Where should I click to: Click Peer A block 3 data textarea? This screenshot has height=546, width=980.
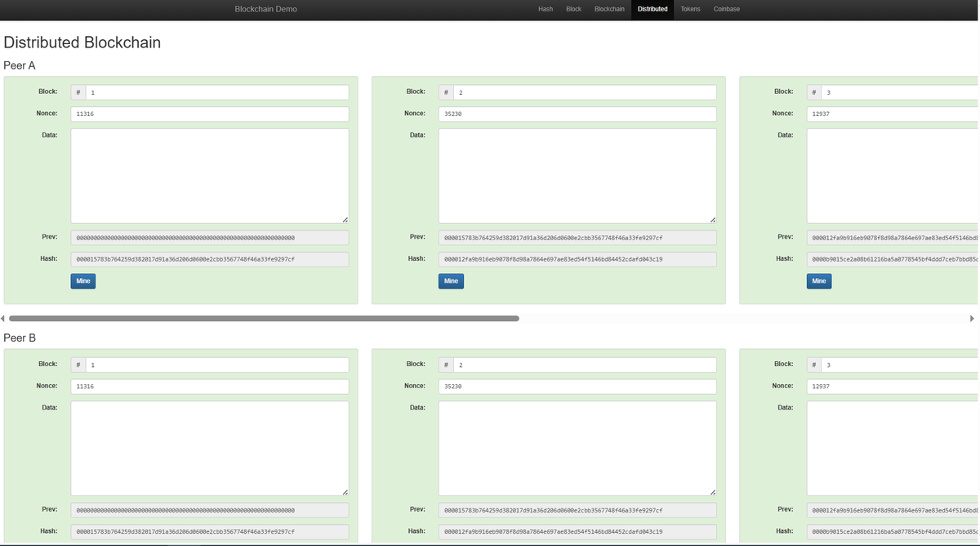893,176
